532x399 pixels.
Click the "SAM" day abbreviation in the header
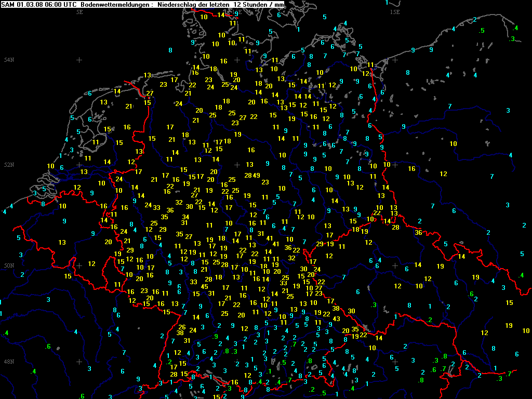pyautogui.click(x=8, y=5)
